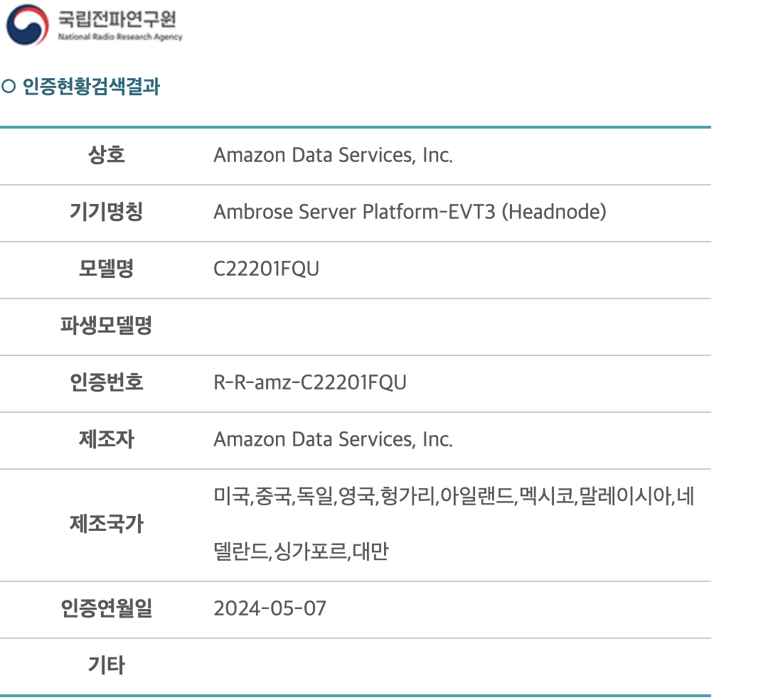Select certification number R-R-amz-C22201FQU
Viewport: 768px width, 700px height.
(310, 382)
